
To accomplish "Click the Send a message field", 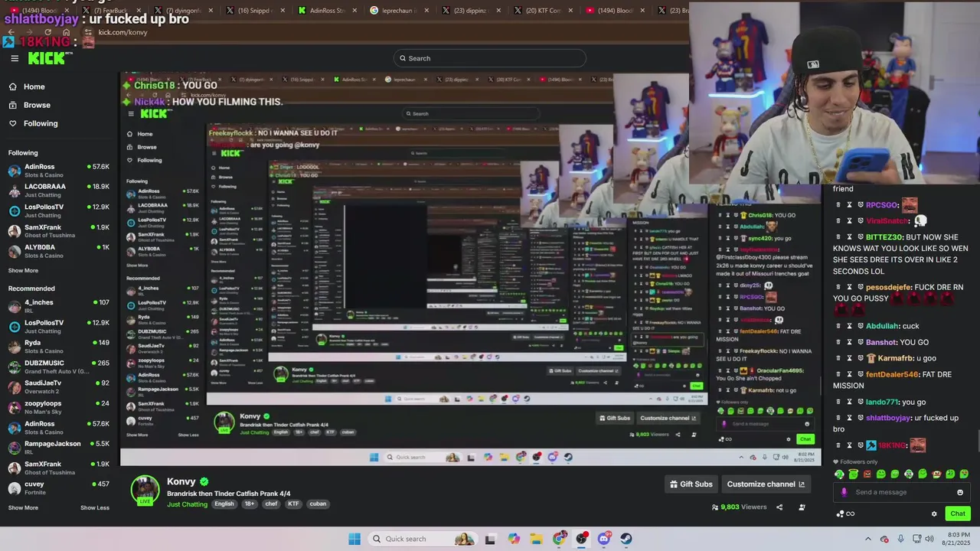I will pos(901,492).
